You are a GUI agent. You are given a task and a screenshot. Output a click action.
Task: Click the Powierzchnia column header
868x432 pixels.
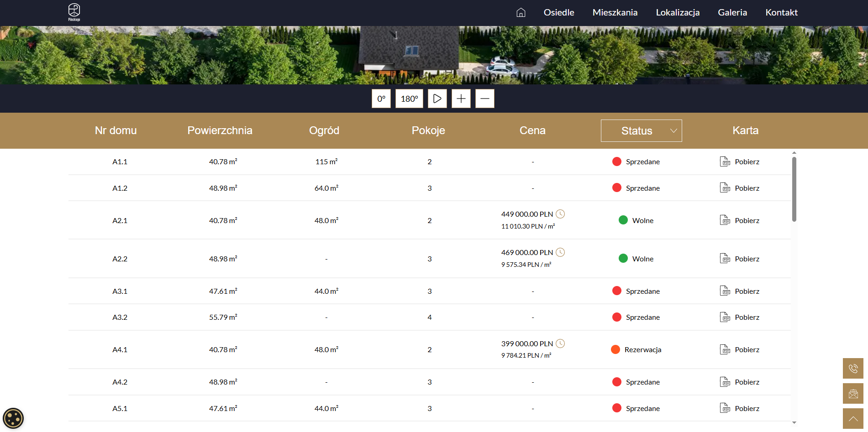coord(220,130)
